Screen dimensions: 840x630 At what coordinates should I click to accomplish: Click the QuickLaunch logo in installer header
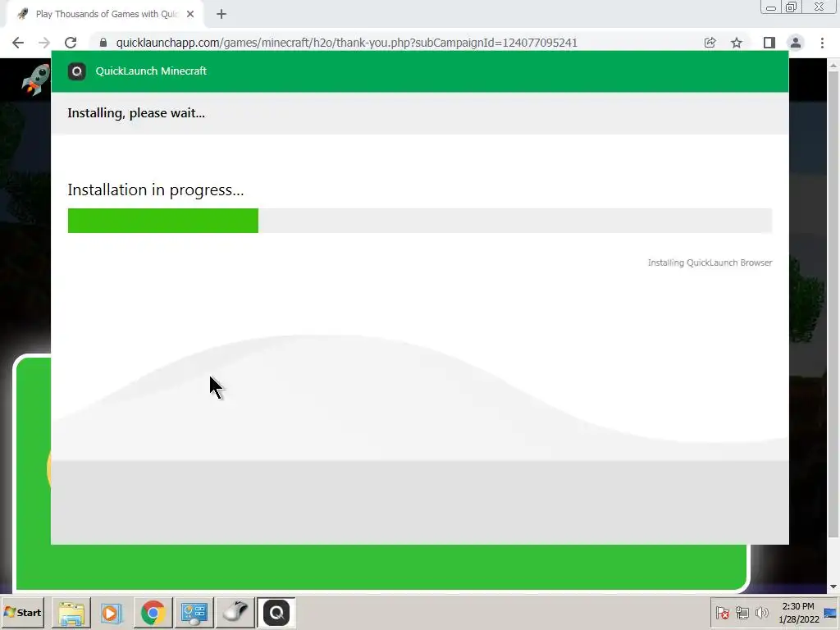pyautogui.click(x=76, y=71)
